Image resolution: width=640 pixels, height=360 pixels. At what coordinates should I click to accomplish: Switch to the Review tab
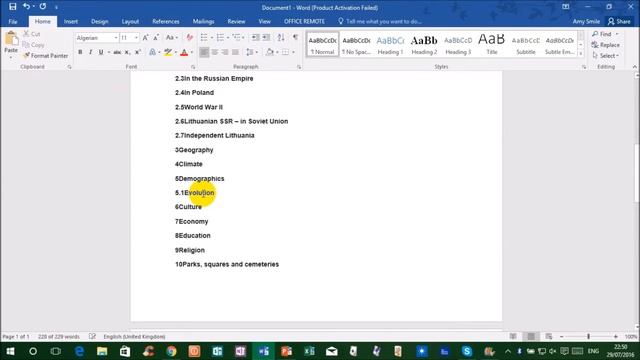[x=236, y=21]
